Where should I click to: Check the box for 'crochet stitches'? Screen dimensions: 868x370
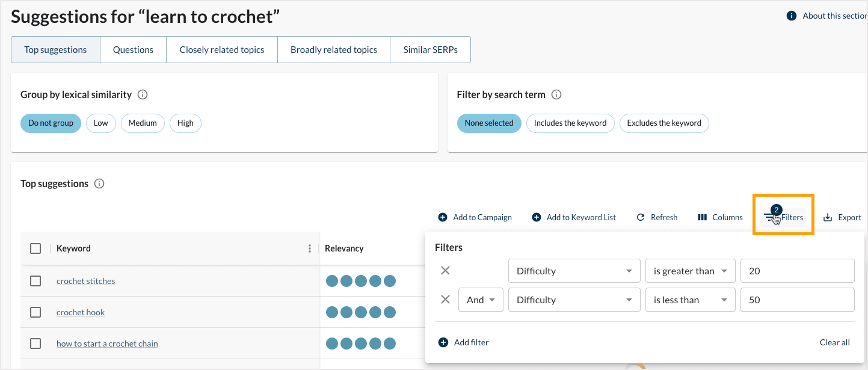point(35,281)
